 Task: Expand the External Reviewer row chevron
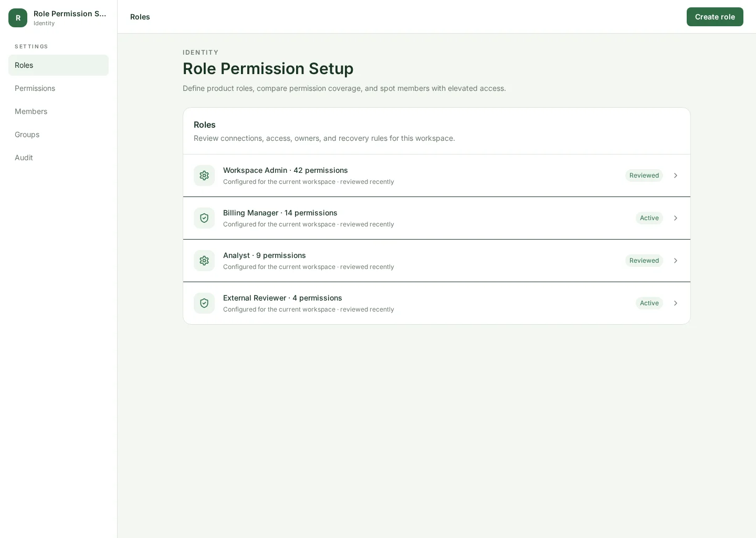(x=676, y=303)
